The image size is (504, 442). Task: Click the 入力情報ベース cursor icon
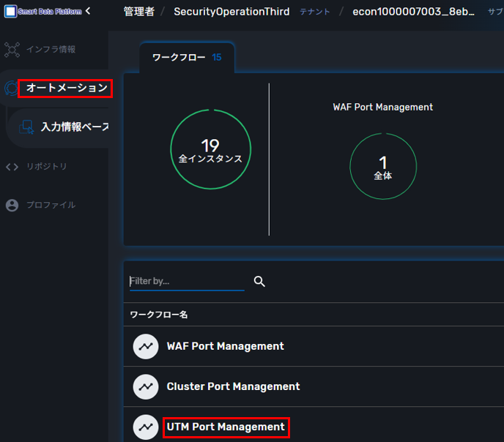coord(26,127)
